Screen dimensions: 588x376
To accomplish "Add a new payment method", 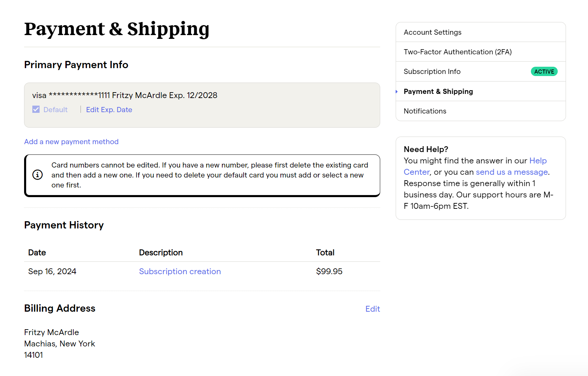I will [71, 142].
